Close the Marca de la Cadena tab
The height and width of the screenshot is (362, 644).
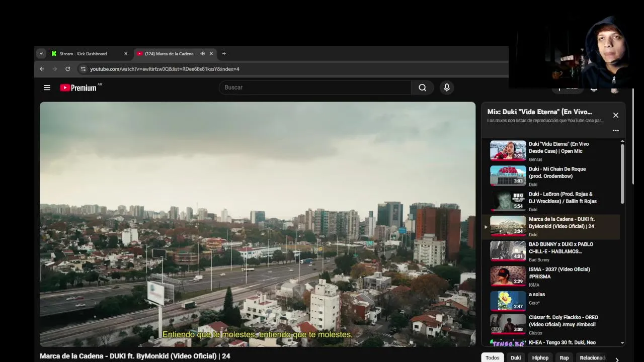tap(211, 54)
